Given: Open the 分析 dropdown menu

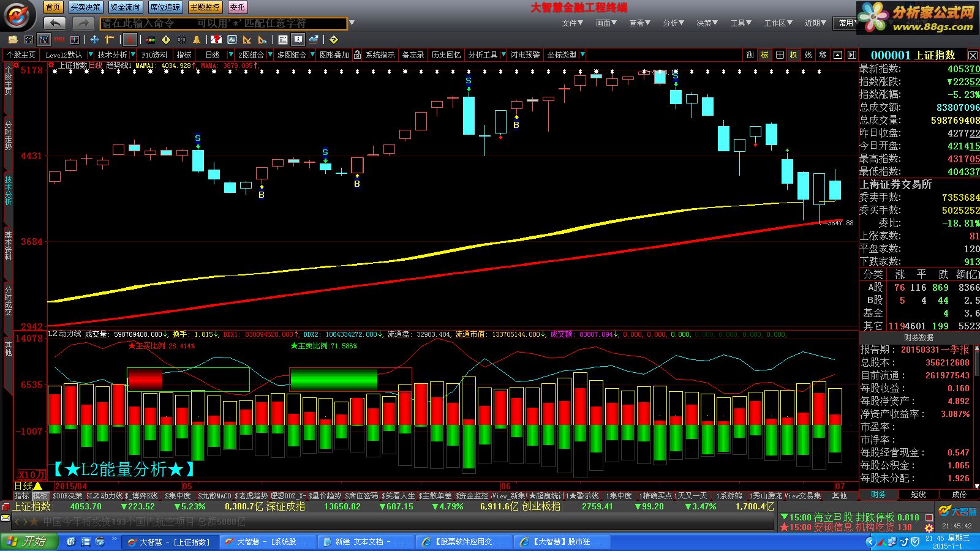Looking at the screenshot, I should point(674,23).
